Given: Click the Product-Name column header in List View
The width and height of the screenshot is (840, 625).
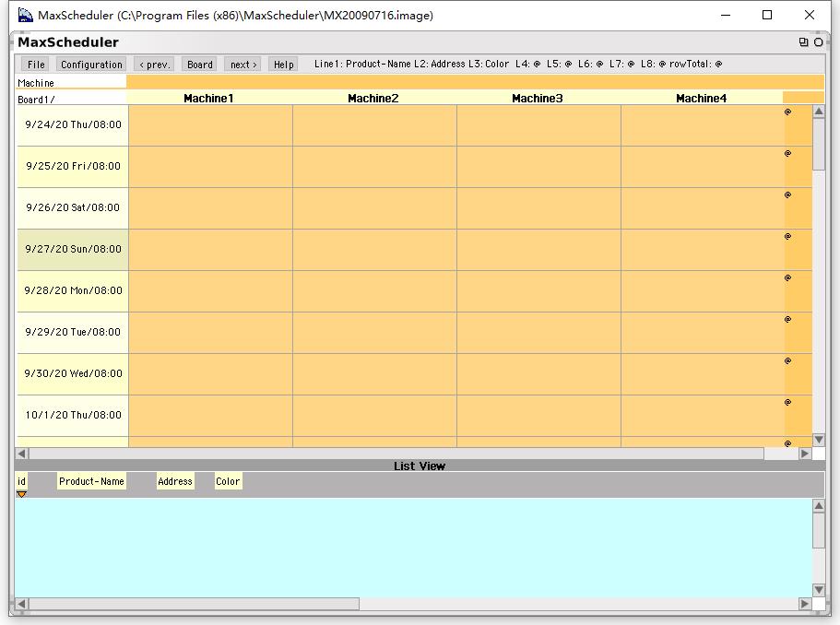Looking at the screenshot, I should tap(91, 480).
